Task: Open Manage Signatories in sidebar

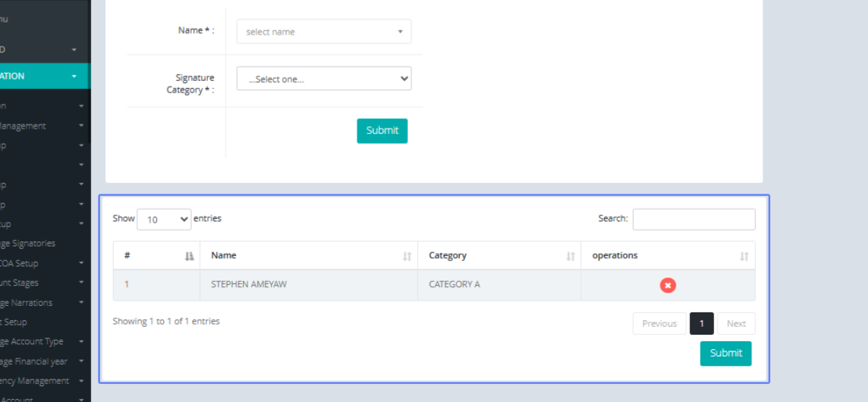Action: coord(29,244)
